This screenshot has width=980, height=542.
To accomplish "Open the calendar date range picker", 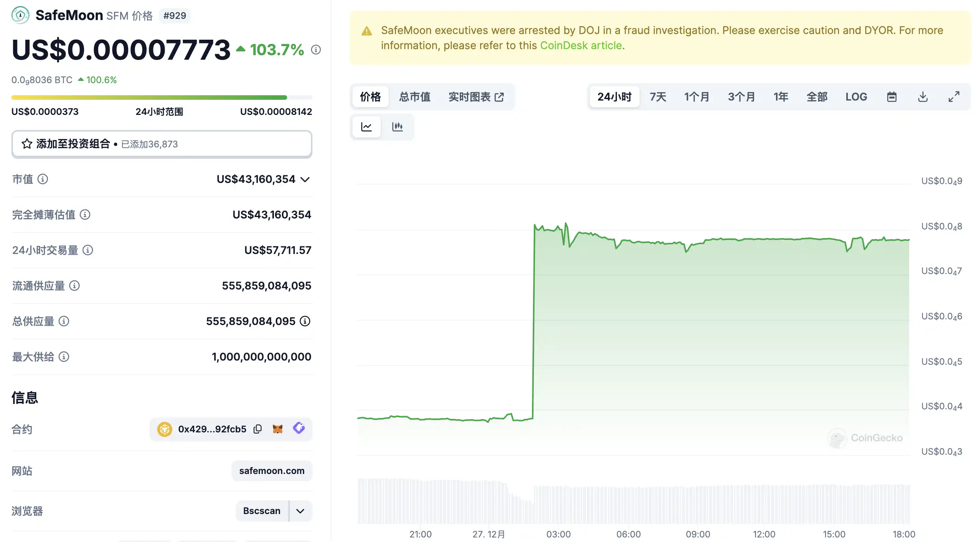I will click(x=891, y=97).
